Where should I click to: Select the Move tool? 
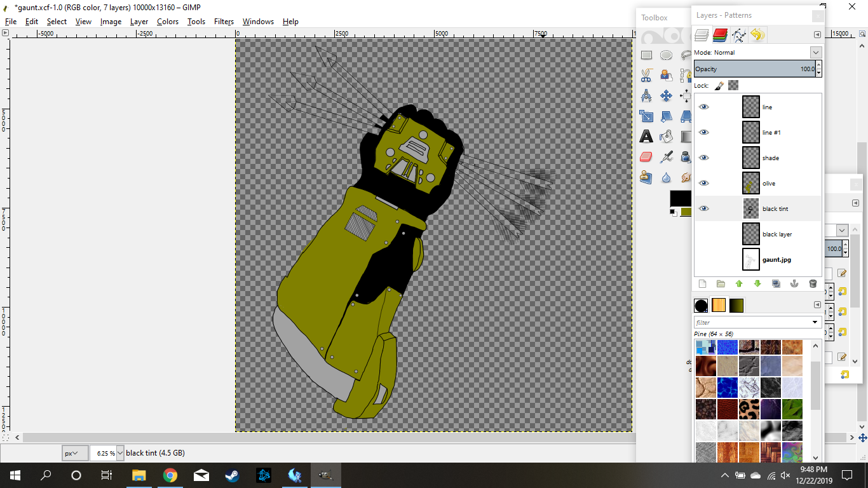coord(666,96)
